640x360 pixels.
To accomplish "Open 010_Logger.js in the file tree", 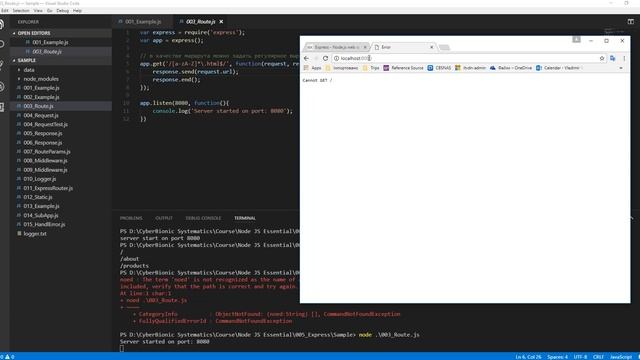I will click(40, 179).
